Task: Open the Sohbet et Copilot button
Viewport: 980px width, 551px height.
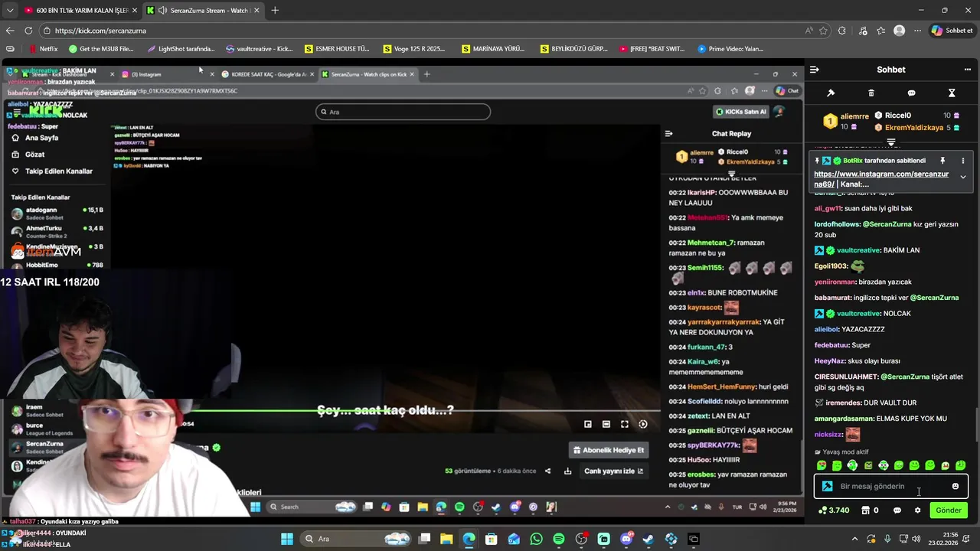Action: click(x=952, y=31)
